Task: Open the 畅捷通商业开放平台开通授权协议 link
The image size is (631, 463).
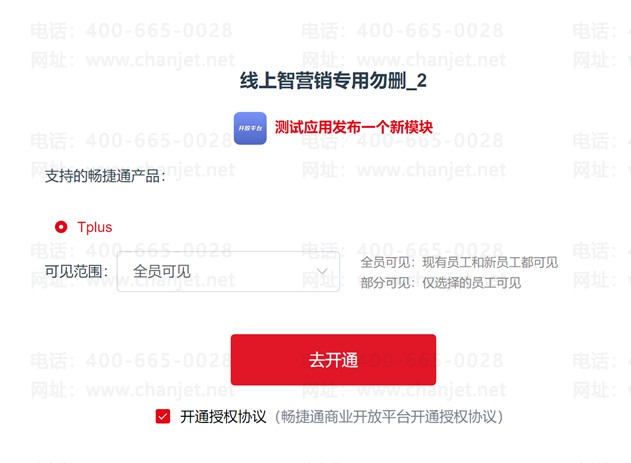Action: (x=389, y=417)
